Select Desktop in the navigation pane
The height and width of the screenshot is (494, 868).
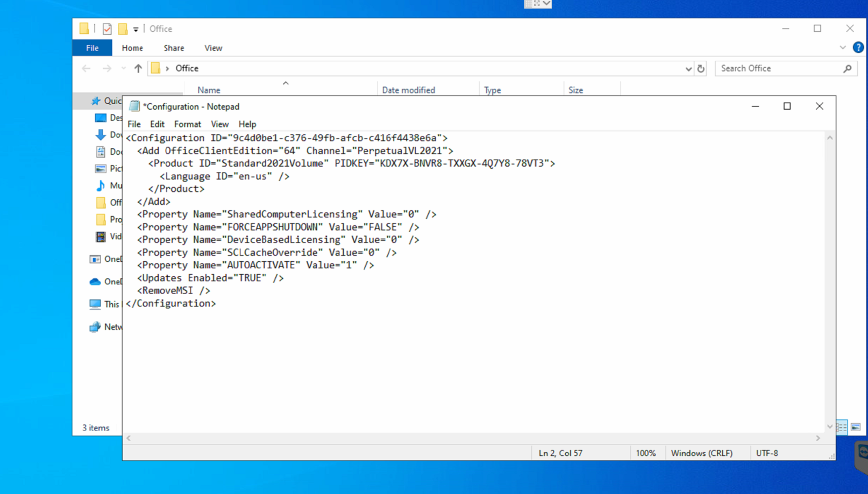coord(108,118)
